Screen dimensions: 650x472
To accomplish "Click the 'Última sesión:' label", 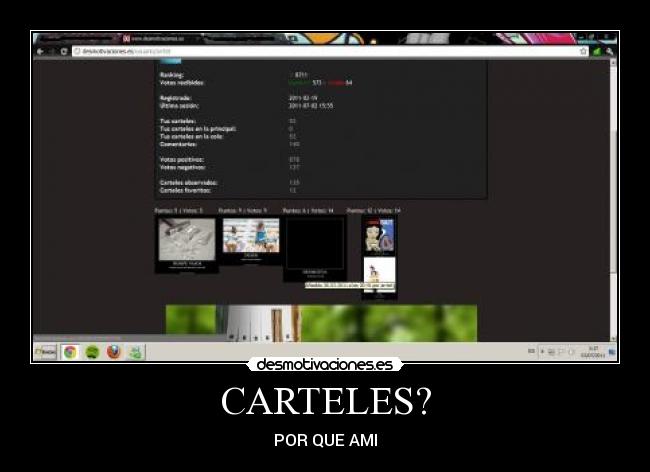I will tap(179, 106).
